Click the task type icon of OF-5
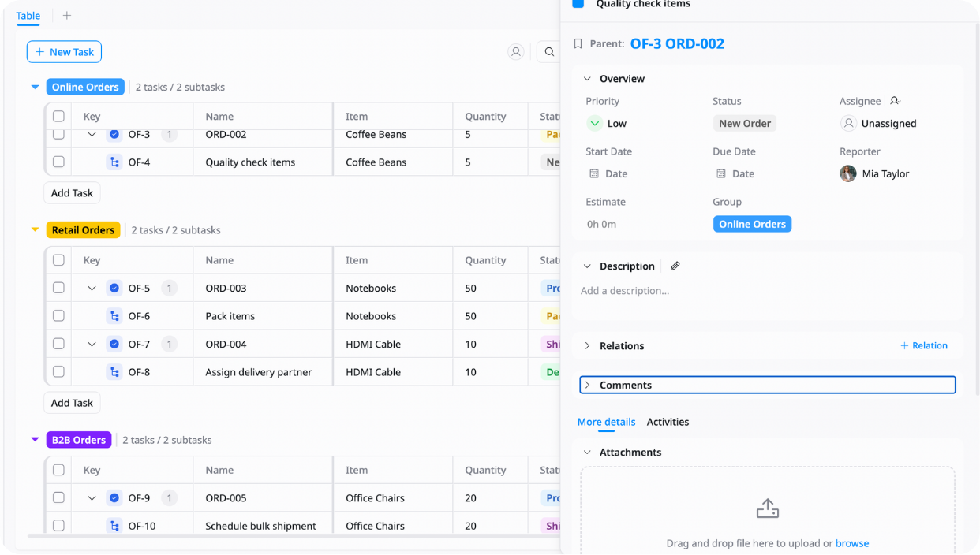 tap(114, 289)
